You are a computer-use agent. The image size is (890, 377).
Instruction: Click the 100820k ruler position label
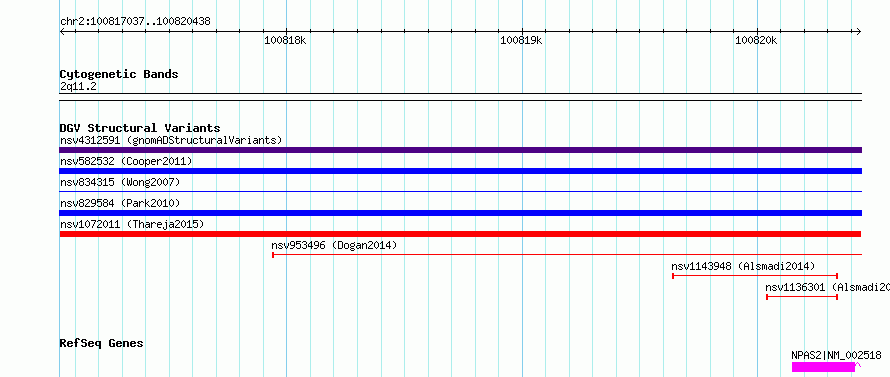pyautogui.click(x=756, y=40)
